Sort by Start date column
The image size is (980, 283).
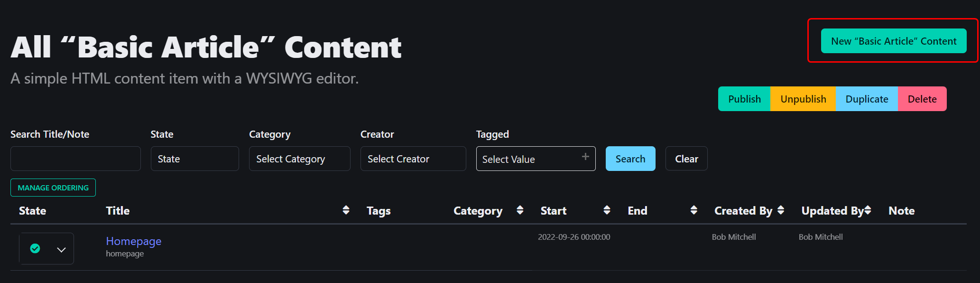(607, 210)
